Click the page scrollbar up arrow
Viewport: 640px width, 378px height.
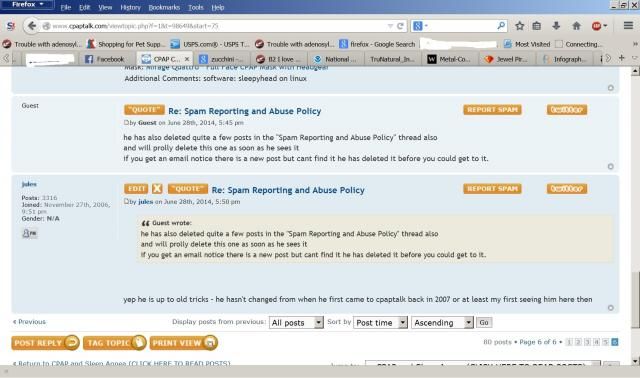(635, 71)
